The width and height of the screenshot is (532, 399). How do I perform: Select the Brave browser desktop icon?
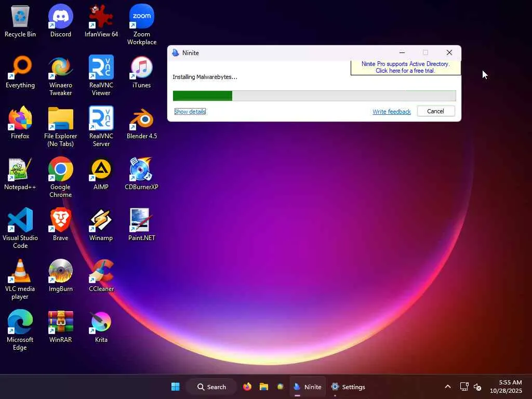click(x=61, y=225)
